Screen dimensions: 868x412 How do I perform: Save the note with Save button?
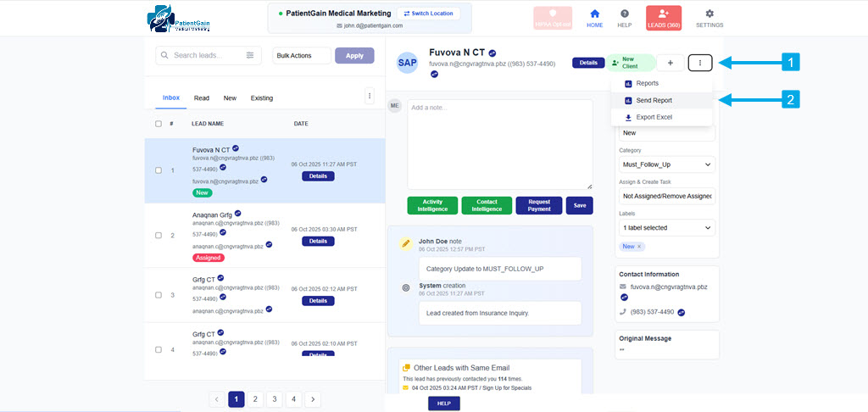coord(580,205)
